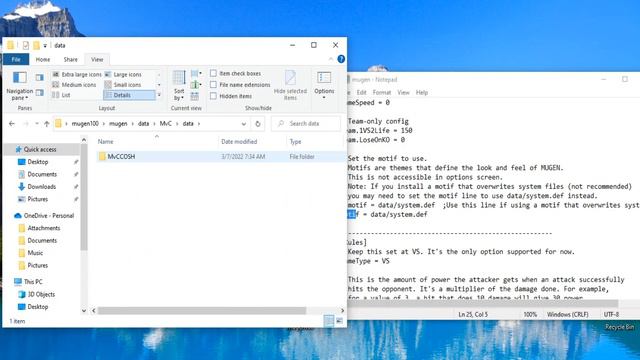Viewport: 640px width, 360px height.
Task: Select Quick access in navigation pane
Action: [40, 149]
